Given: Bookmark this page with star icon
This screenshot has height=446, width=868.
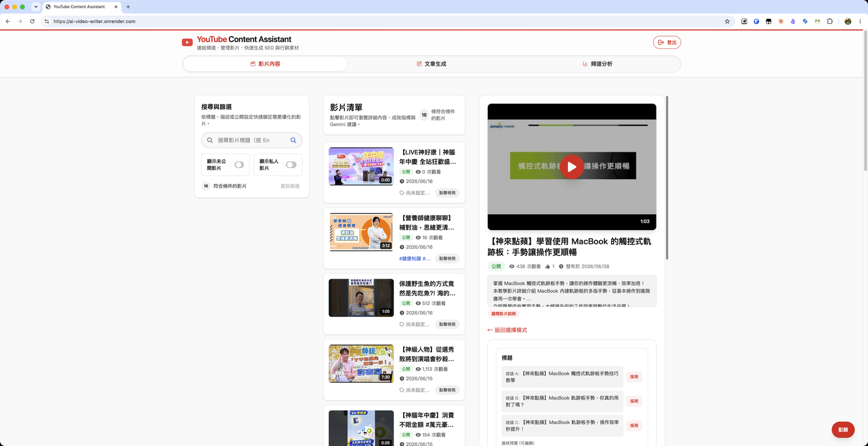Looking at the screenshot, I should (x=727, y=21).
